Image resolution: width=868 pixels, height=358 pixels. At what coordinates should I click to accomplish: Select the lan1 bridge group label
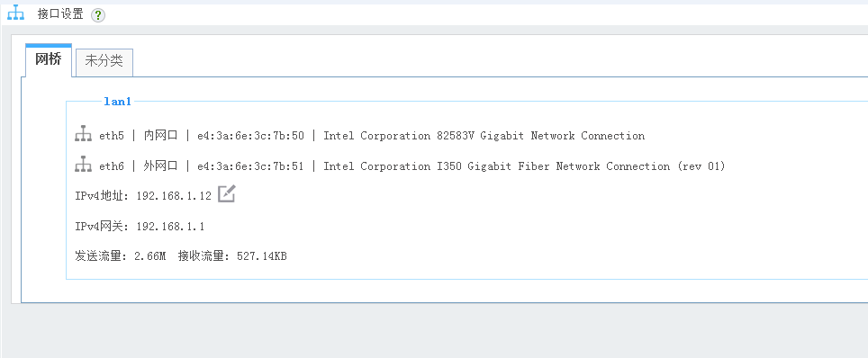[x=117, y=102]
